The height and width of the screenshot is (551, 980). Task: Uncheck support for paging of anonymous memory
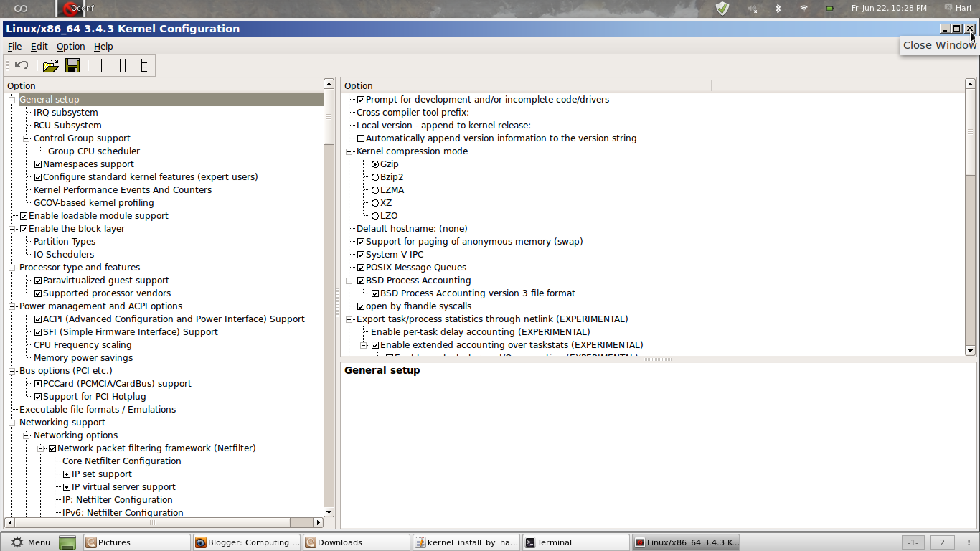click(360, 241)
